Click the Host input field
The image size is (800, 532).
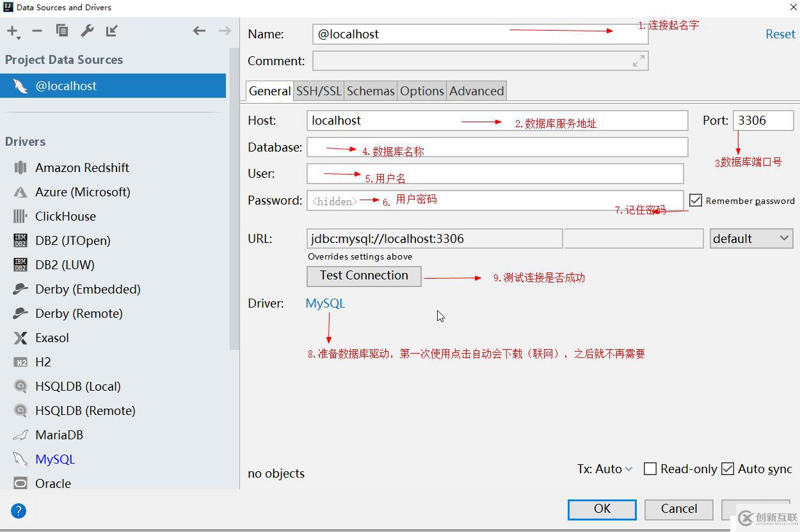click(x=497, y=120)
